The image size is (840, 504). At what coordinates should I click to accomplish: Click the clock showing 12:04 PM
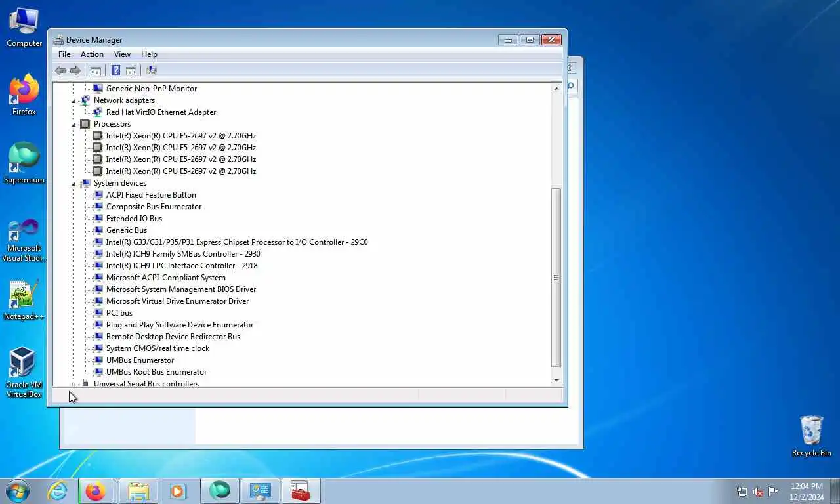point(807,486)
